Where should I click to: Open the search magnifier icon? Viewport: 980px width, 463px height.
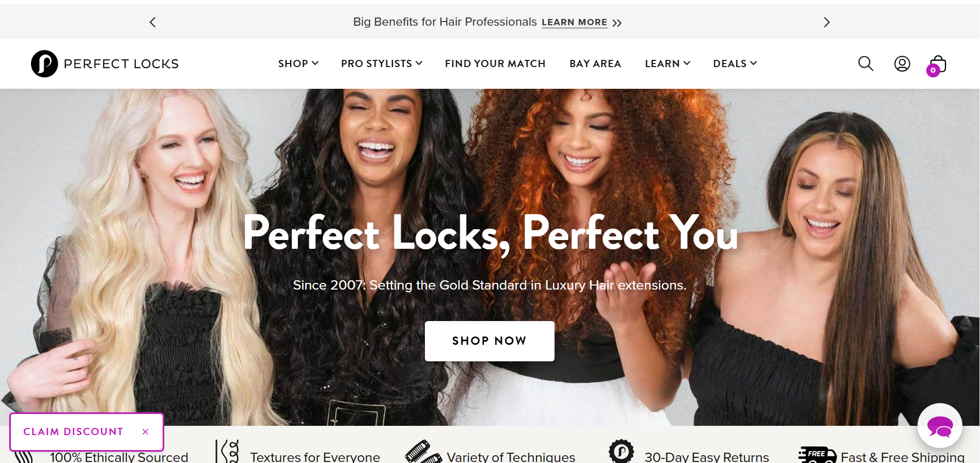[x=865, y=63]
